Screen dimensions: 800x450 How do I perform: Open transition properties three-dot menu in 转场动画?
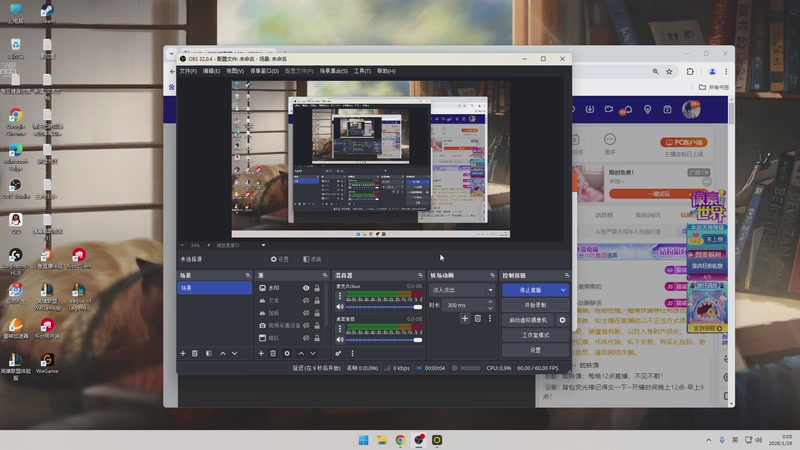click(490, 318)
